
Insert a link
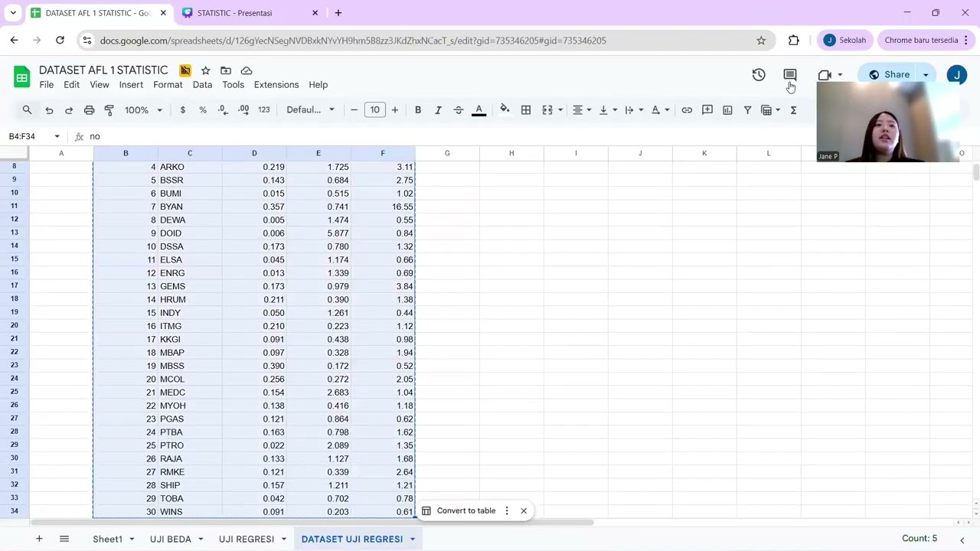click(687, 110)
